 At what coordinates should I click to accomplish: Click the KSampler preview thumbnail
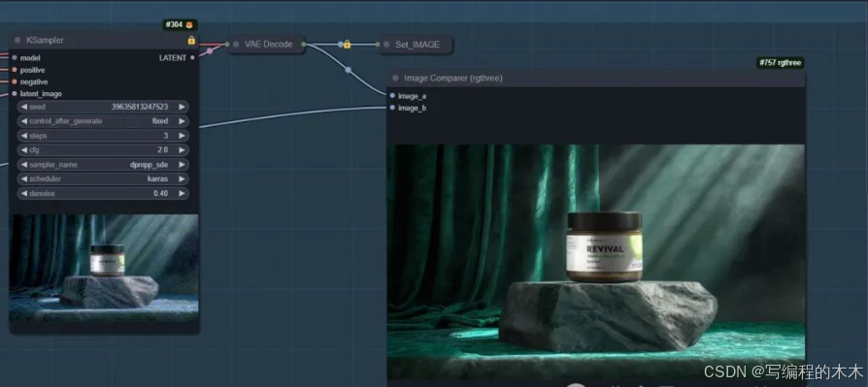click(104, 268)
